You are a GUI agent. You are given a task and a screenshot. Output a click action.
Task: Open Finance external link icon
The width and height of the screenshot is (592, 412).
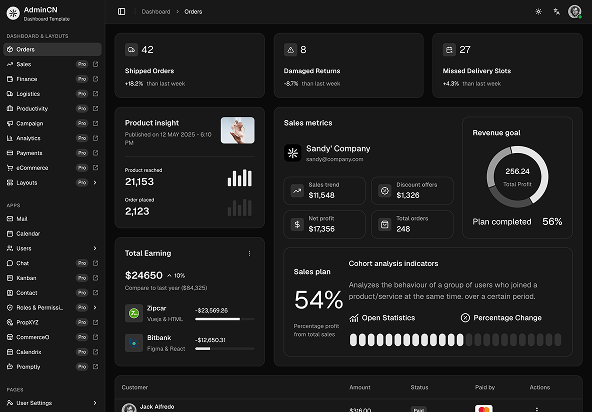click(95, 79)
